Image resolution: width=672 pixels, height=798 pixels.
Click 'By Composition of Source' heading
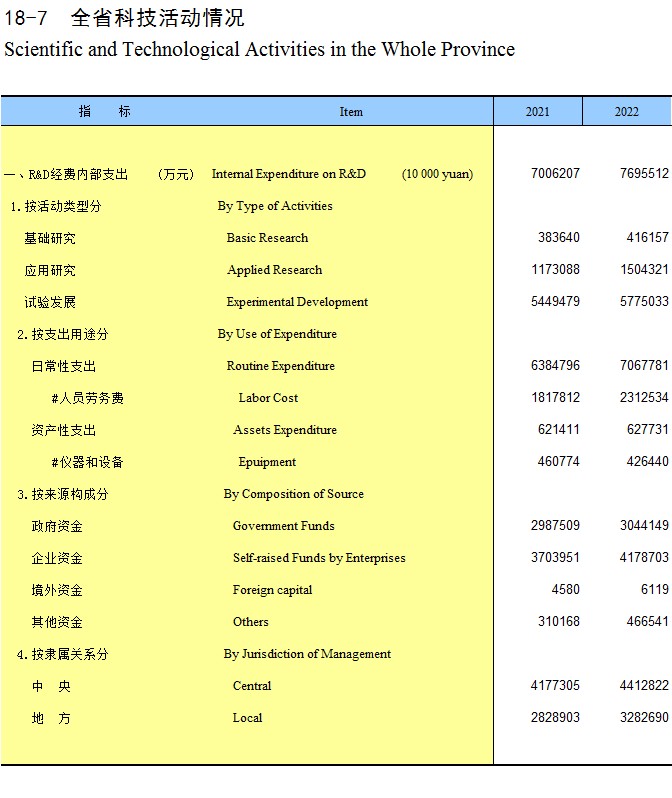click(x=294, y=494)
